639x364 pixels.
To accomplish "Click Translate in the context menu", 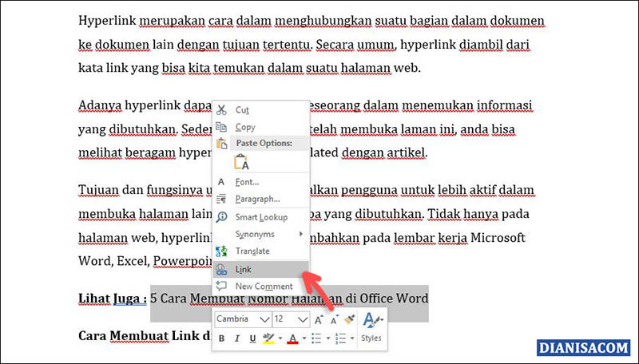I will click(252, 251).
